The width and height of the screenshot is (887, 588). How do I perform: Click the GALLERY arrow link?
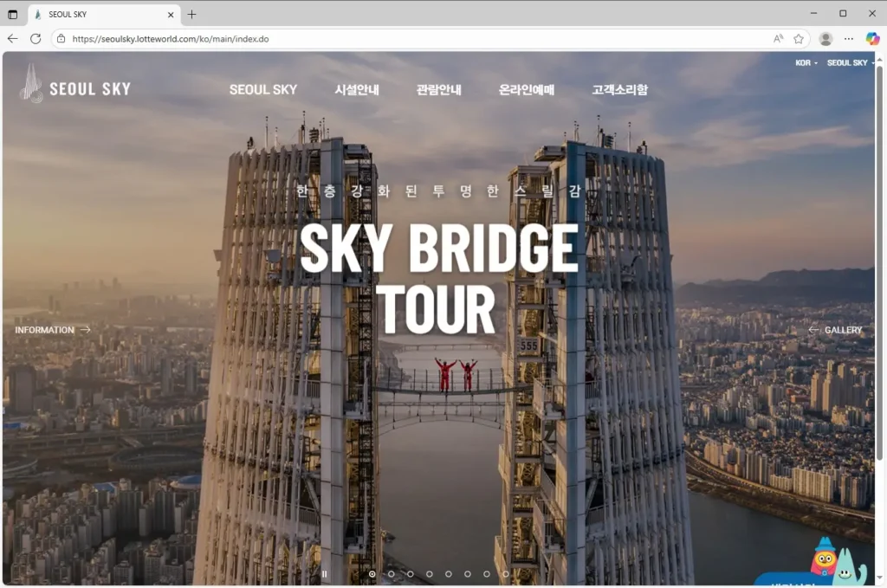pyautogui.click(x=835, y=330)
